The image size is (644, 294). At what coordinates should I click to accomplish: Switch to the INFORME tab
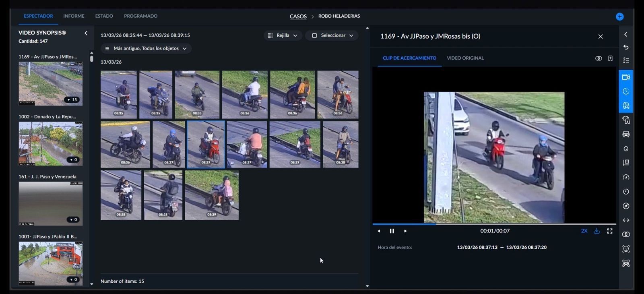coord(74,16)
